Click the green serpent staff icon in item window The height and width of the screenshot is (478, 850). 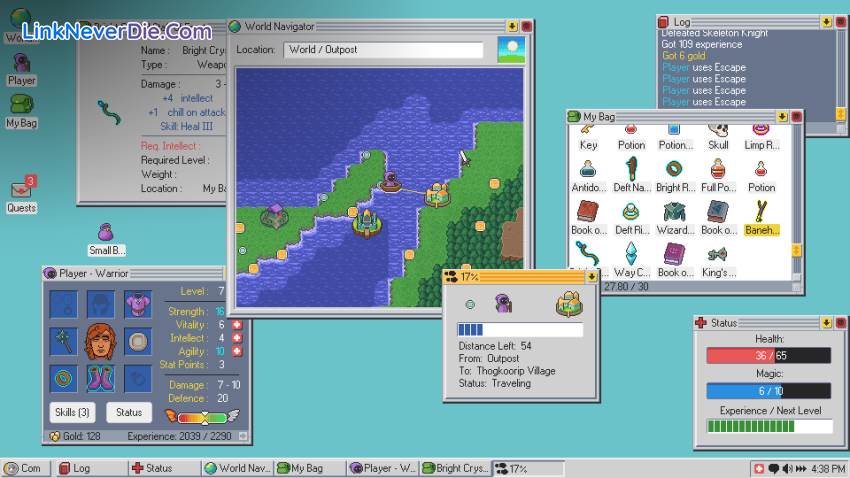(108, 113)
